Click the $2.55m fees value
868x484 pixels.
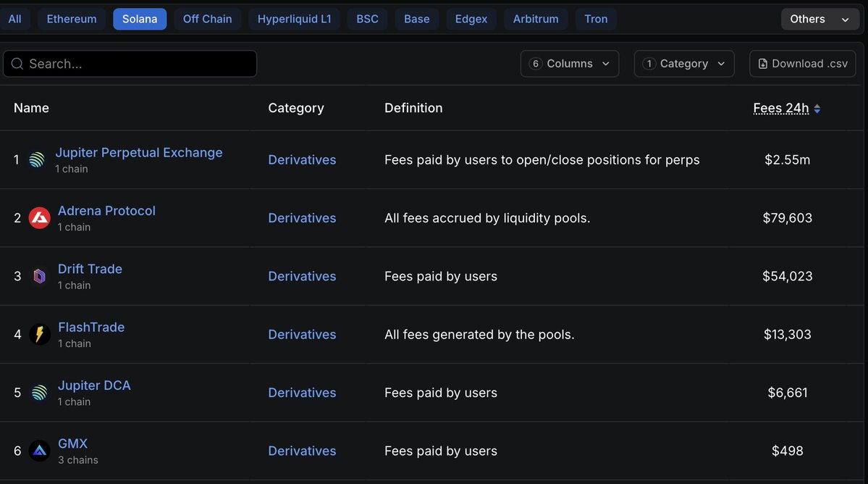[x=787, y=160]
